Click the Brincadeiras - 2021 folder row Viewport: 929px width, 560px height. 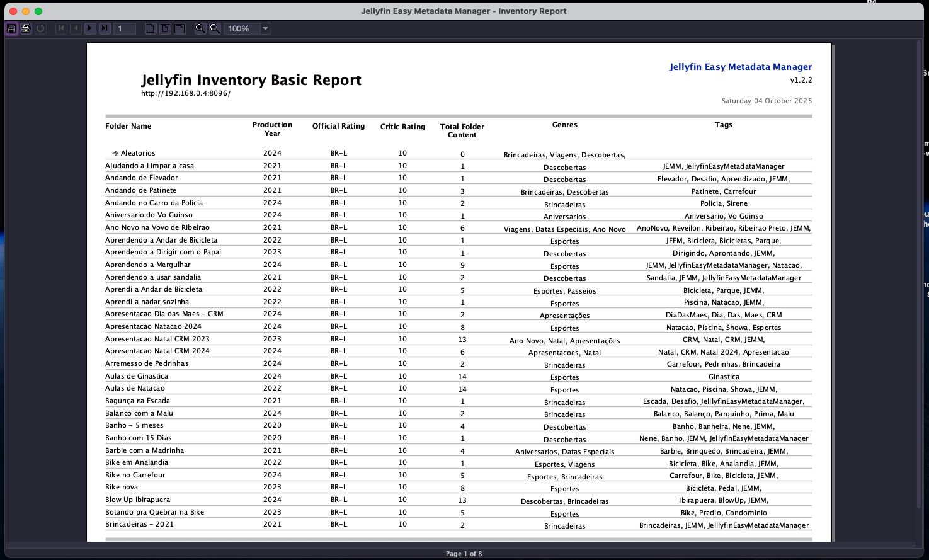tap(139, 524)
